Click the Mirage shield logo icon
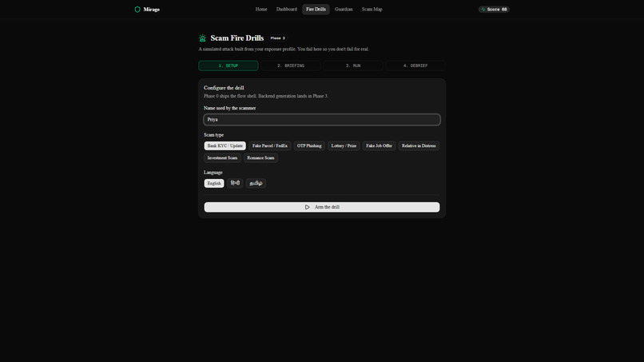644x362 pixels. coord(137,10)
